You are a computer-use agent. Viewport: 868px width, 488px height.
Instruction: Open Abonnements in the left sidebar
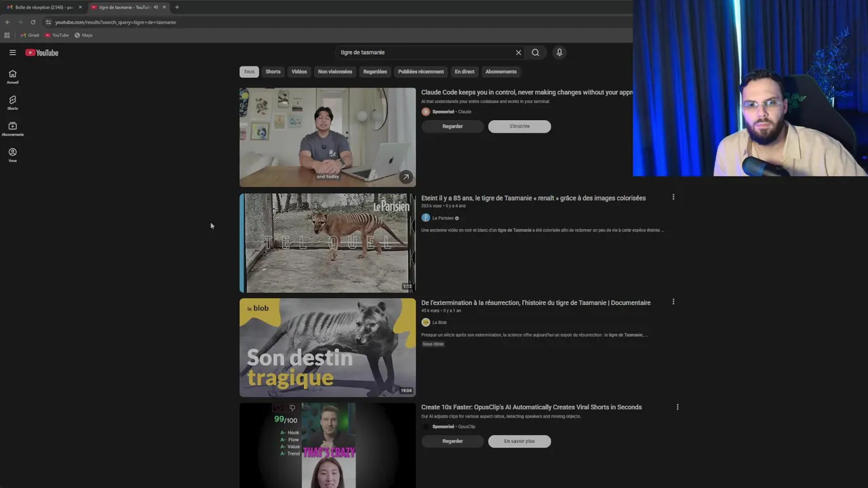pos(12,129)
